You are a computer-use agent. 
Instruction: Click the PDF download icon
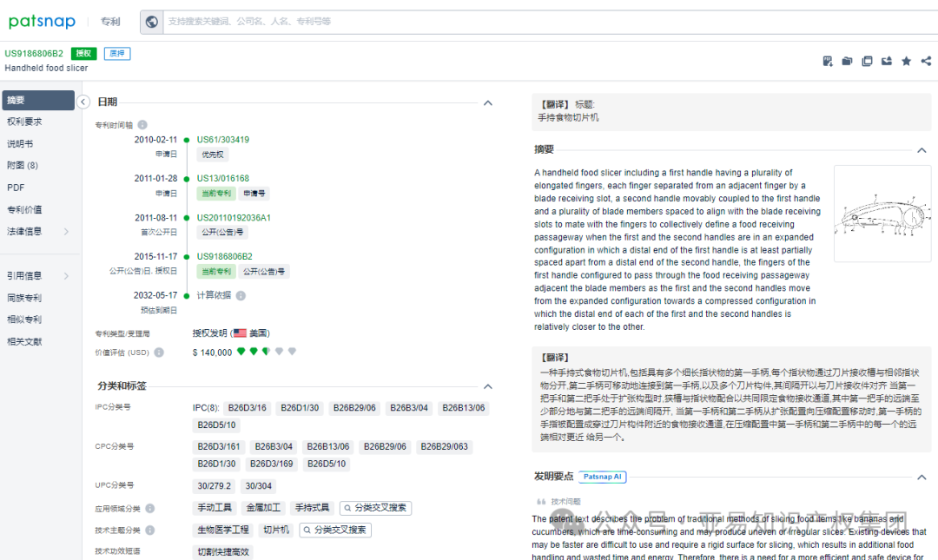[827, 61]
